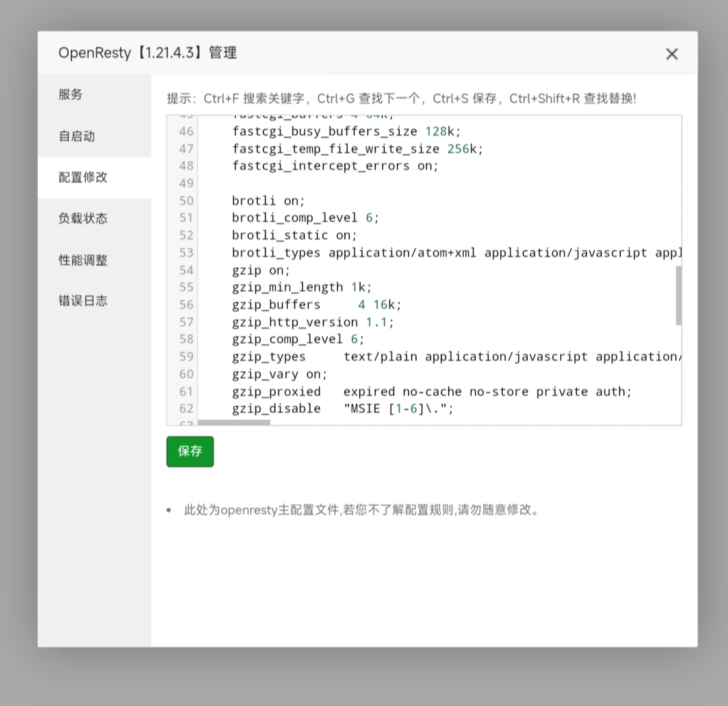The width and height of the screenshot is (728, 706).
Task: Select the 配置修改 sidebar tab
Action: tap(83, 177)
